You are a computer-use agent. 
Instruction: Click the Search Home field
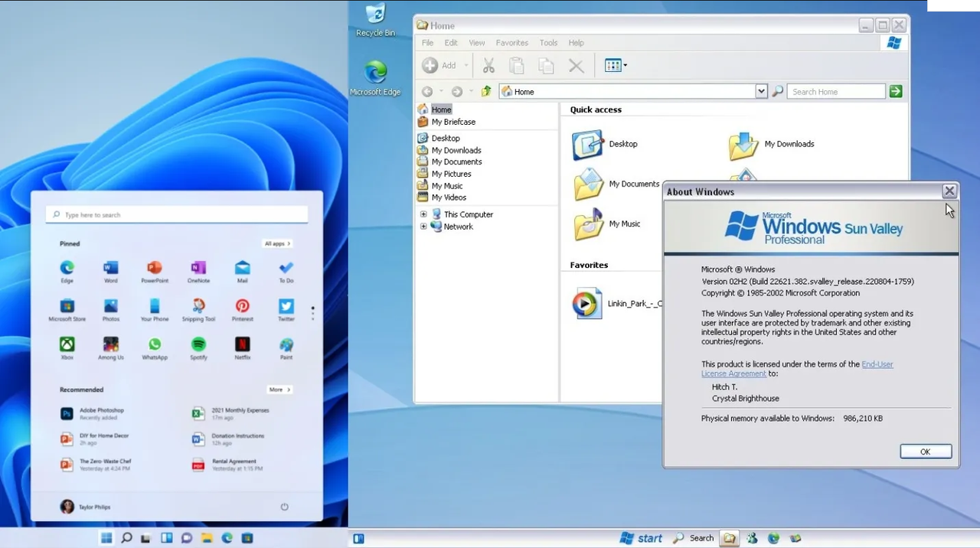[836, 91]
